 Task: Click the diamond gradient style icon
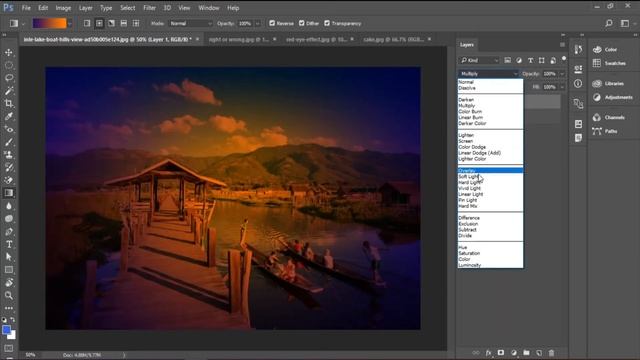click(136, 23)
